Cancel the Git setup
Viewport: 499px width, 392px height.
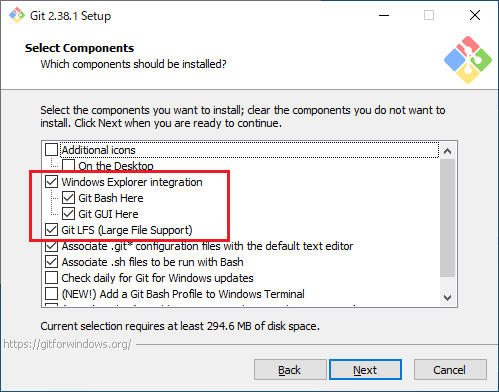pyautogui.click(x=450, y=370)
